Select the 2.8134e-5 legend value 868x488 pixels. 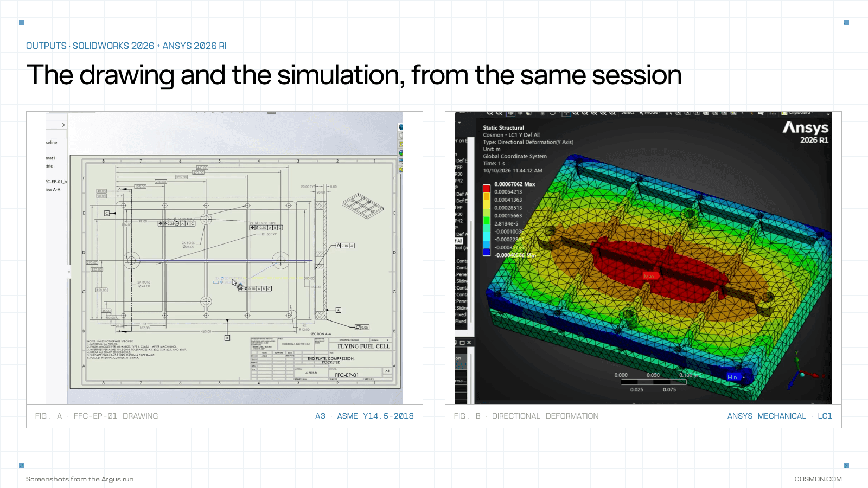click(506, 223)
